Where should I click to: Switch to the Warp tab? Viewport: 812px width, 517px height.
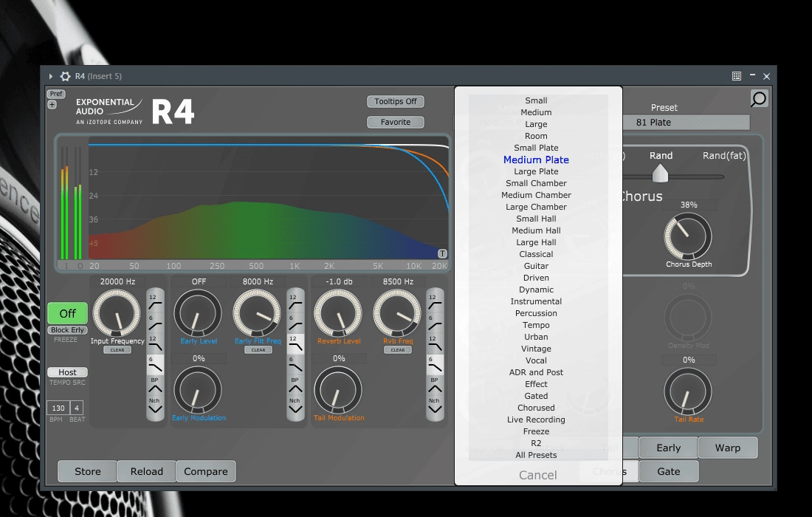pos(728,448)
